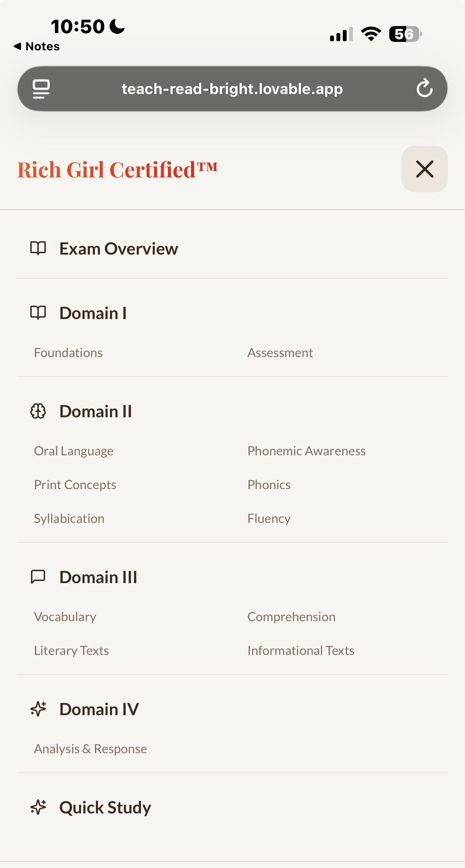
Task: View the Phonemic Awareness lesson
Action: [x=306, y=450]
